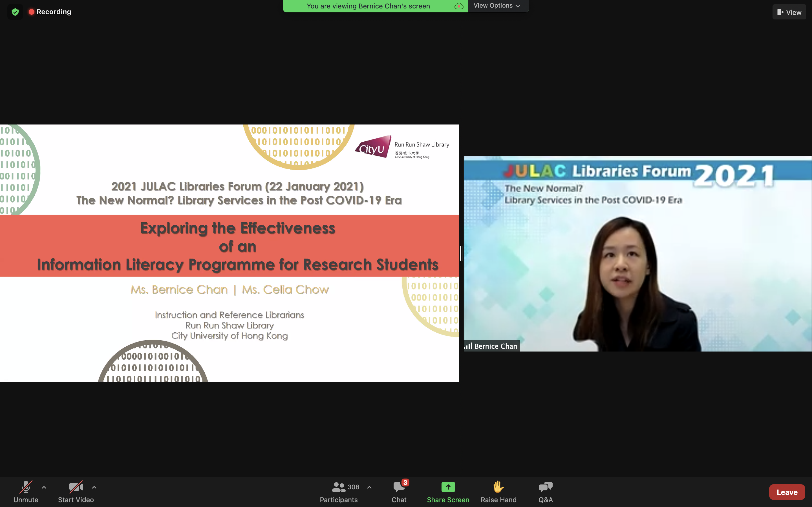Open the Chat panel

pos(399,491)
